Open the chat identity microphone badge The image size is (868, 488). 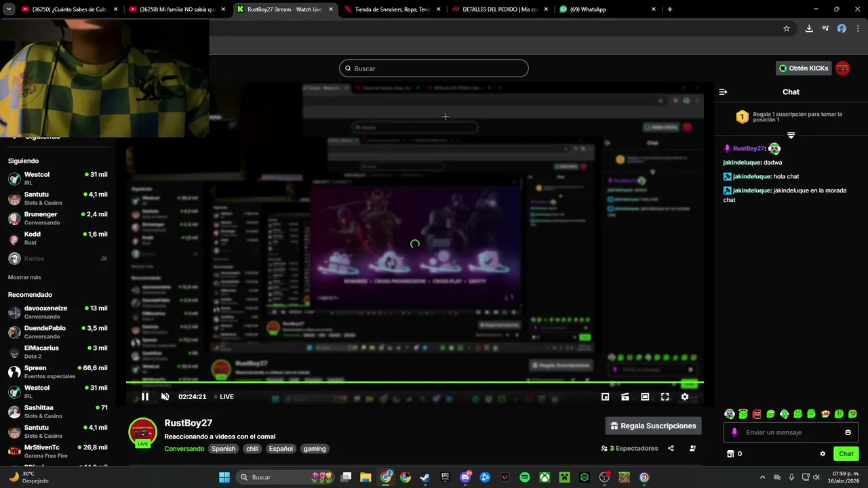[734, 432]
